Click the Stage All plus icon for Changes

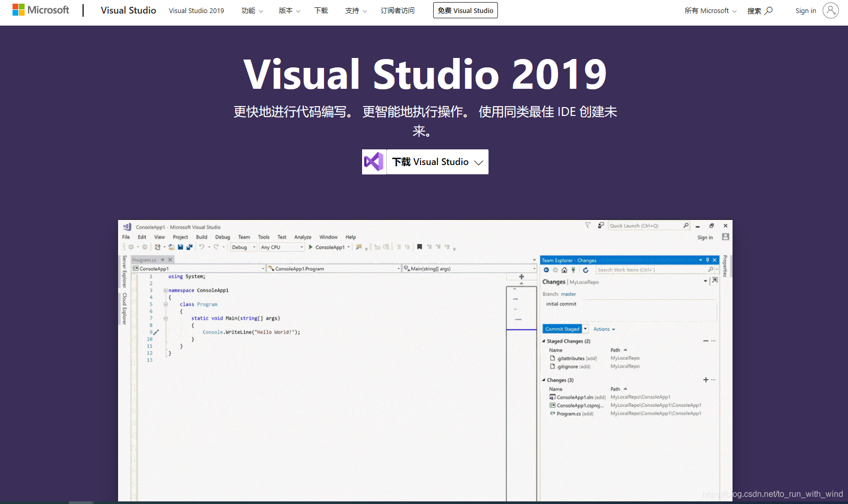[x=706, y=380]
